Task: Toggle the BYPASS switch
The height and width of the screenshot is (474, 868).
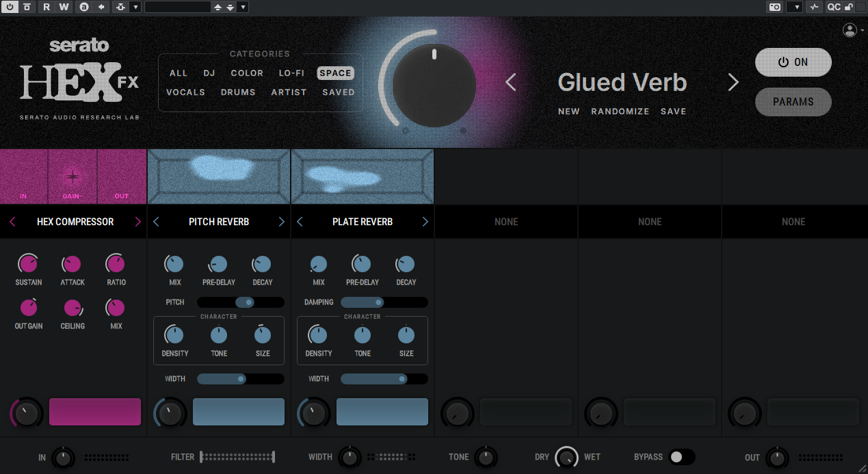Action: 682,457
